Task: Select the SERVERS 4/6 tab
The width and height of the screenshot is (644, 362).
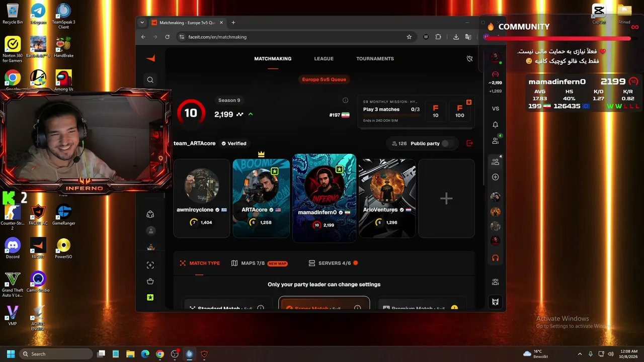Action: [333, 263]
